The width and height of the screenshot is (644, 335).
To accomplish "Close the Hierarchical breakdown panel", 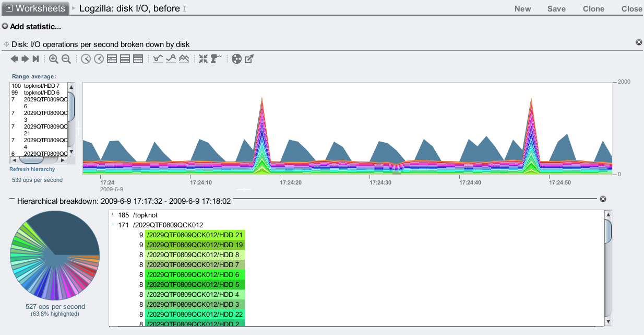I will 603,199.
